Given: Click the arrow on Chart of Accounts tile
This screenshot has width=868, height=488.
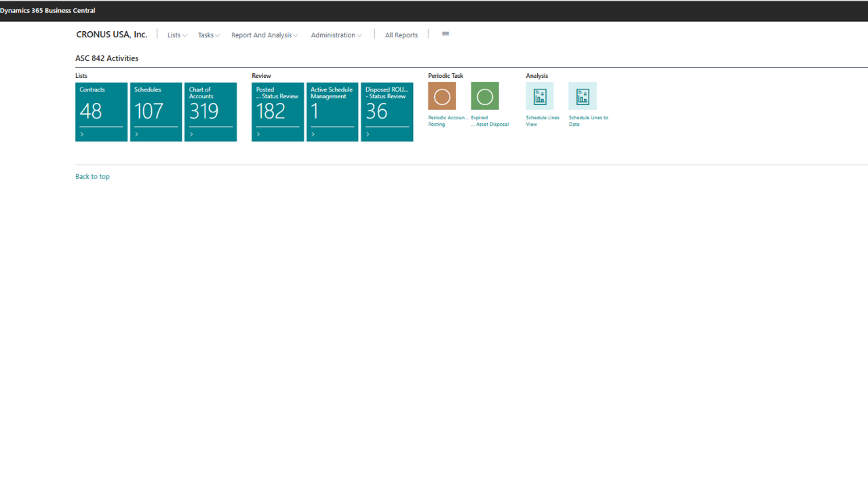Looking at the screenshot, I should point(191,135).
